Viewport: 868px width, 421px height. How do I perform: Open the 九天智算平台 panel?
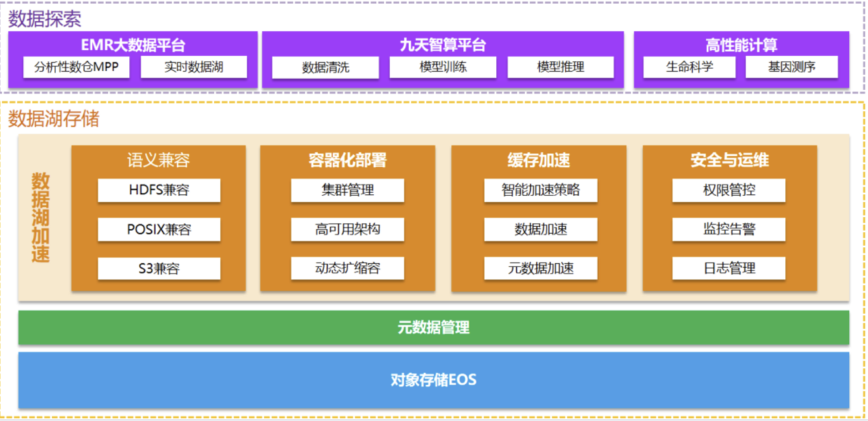tap(445, 42)
